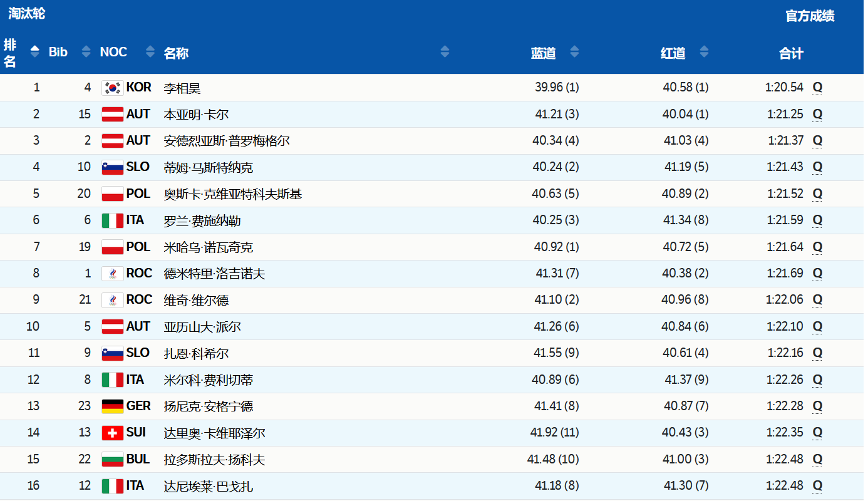
Task: Click total time 1:22.06
Action: click(785, 300)
